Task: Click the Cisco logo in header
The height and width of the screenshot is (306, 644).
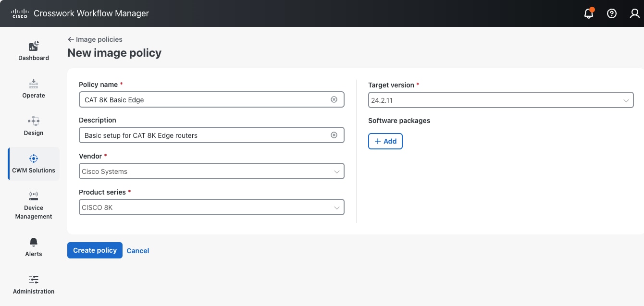Action: [x=20, y=13]
